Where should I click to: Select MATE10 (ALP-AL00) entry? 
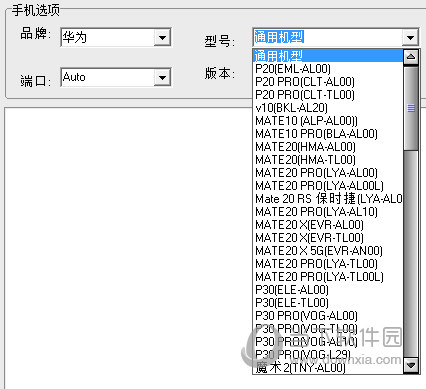click(x=328, y=121)
